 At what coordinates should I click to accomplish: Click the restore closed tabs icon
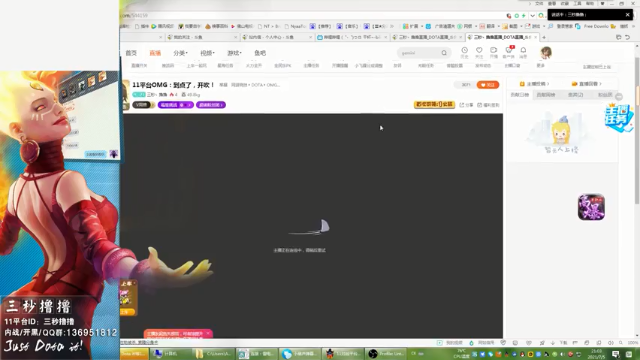[x=627, y=37]
